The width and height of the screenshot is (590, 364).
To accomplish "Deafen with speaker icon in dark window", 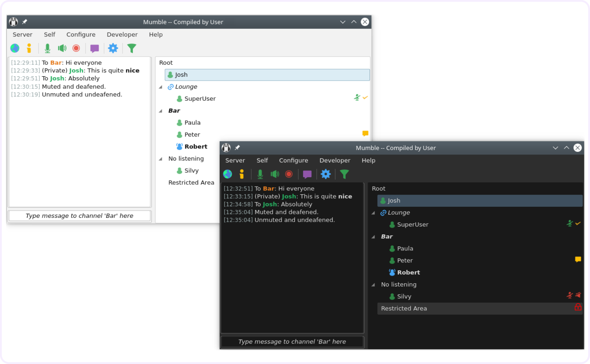I will tap(275, 174).
